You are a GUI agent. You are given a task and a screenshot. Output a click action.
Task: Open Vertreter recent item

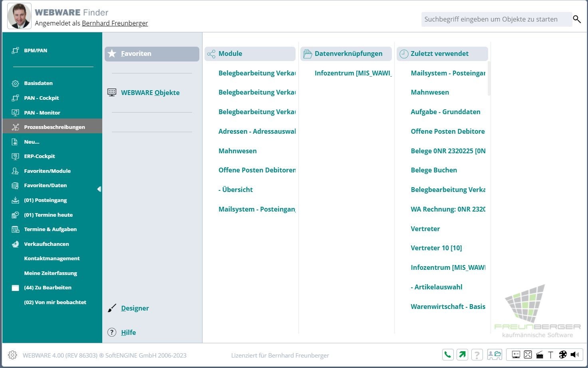[425, 229]
